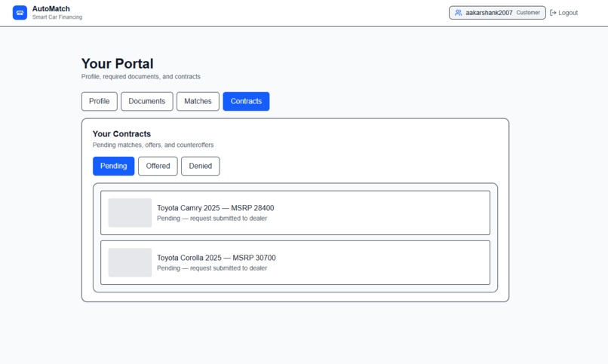
Task: Click the logout arrow icon
Action: 554,13
